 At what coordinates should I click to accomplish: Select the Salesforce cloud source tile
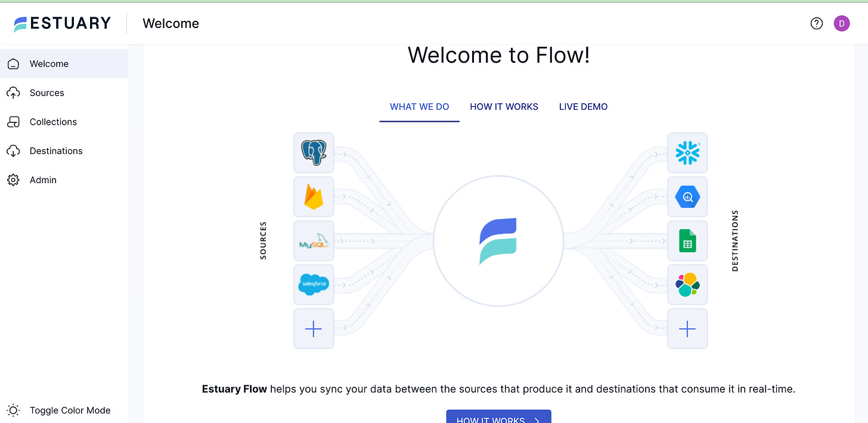[314, 285]
